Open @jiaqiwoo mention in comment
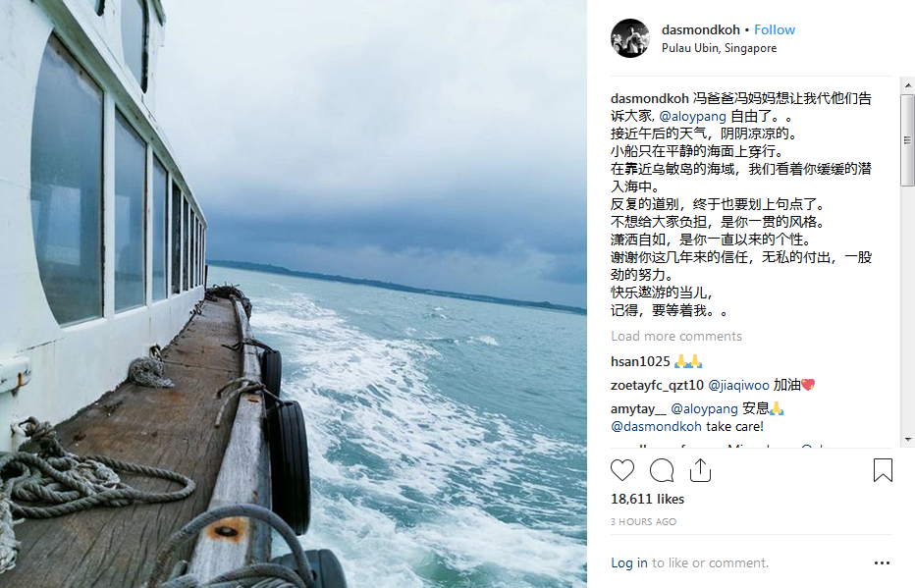The width and height of the screenshot is (915, 588). 738,385
